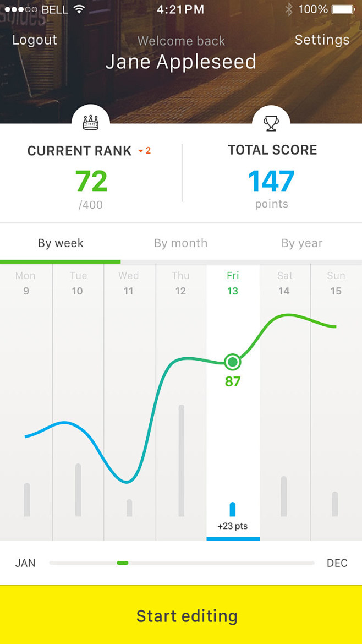Image resolution: width=362 pixels, height=644 pixels.
Task: Tap the Wi-Fi signal icon
Action: point(79,9)
